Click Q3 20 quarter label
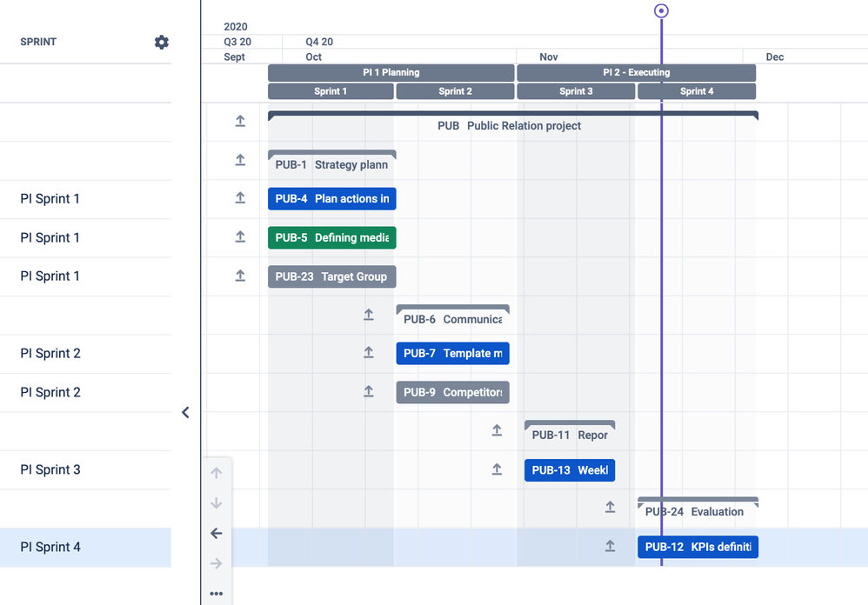The width and height of the screenshot is (868, 605). point(237,42)
